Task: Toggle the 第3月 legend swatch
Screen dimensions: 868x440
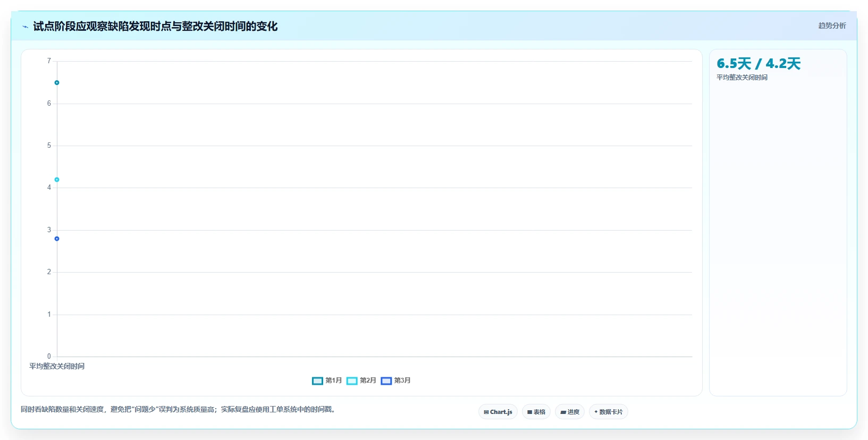Action: (x=386, y=381)
